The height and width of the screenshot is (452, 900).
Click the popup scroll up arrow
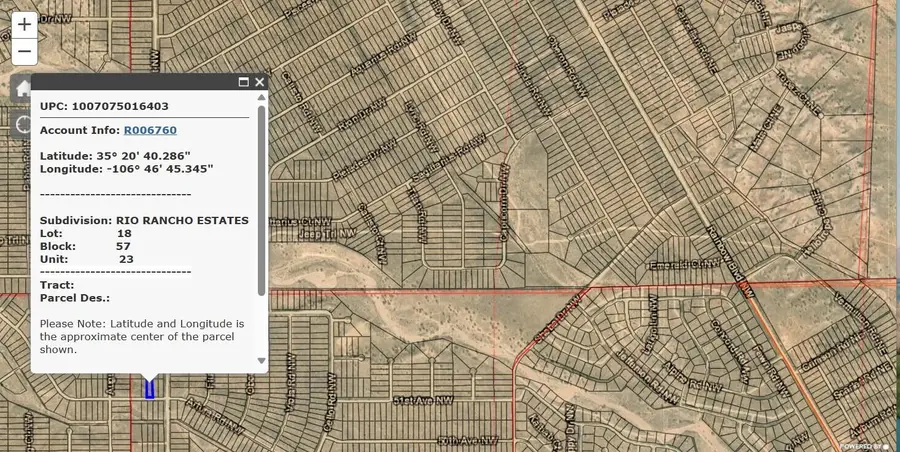(x=262, y=98)
